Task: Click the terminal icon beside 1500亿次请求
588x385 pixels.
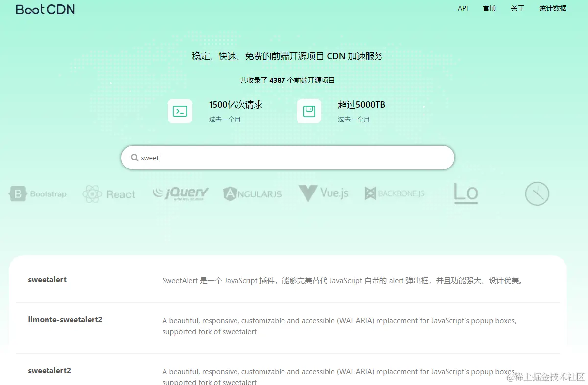Action: [x=180, y=111]
